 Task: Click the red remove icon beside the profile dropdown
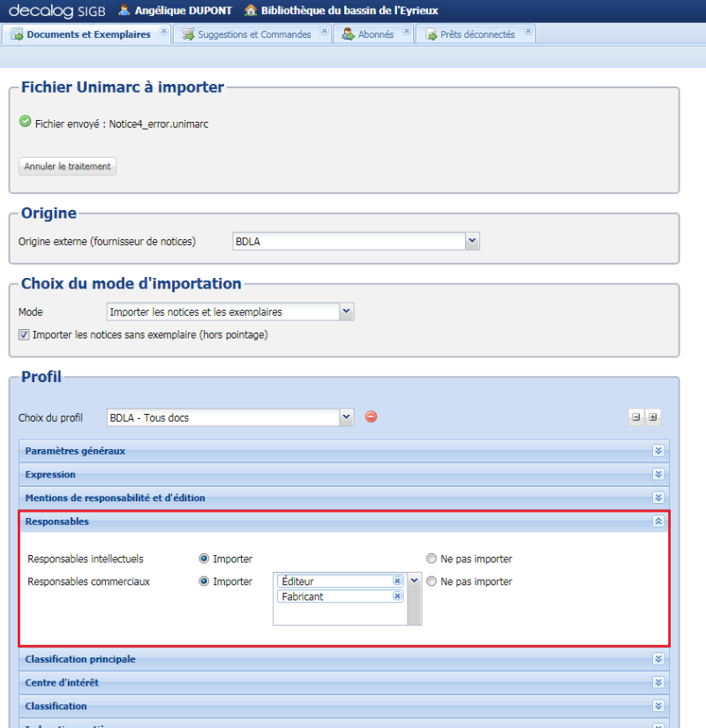click(x=371, y=417)
